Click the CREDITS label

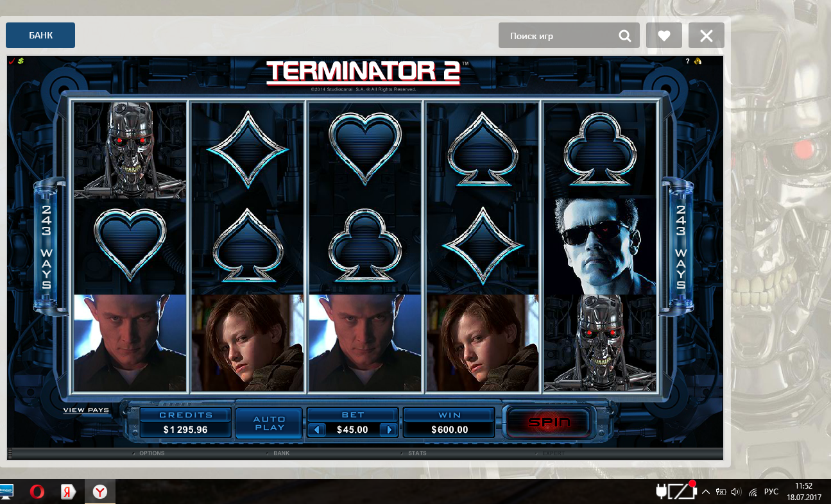pyautogui.click(x=185, y=415)
